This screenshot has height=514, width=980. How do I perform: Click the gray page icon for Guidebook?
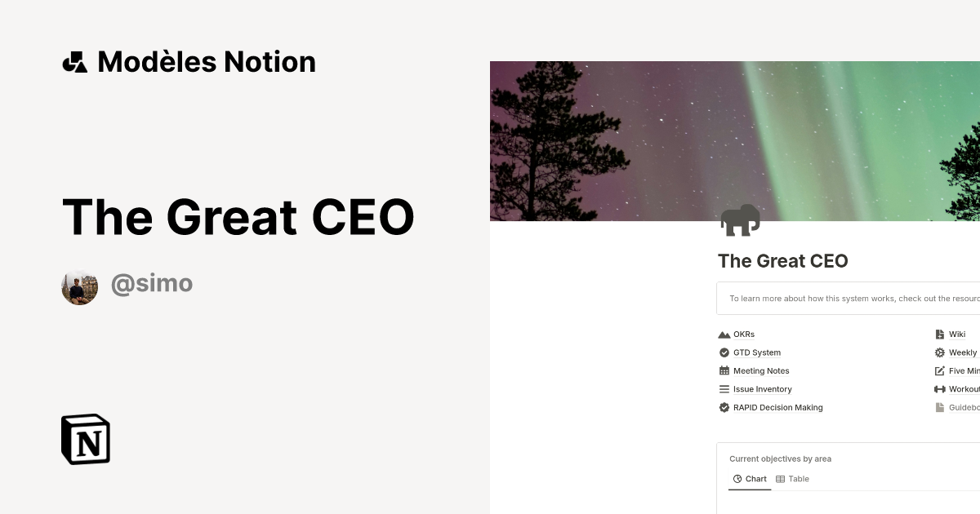[939, 407]
